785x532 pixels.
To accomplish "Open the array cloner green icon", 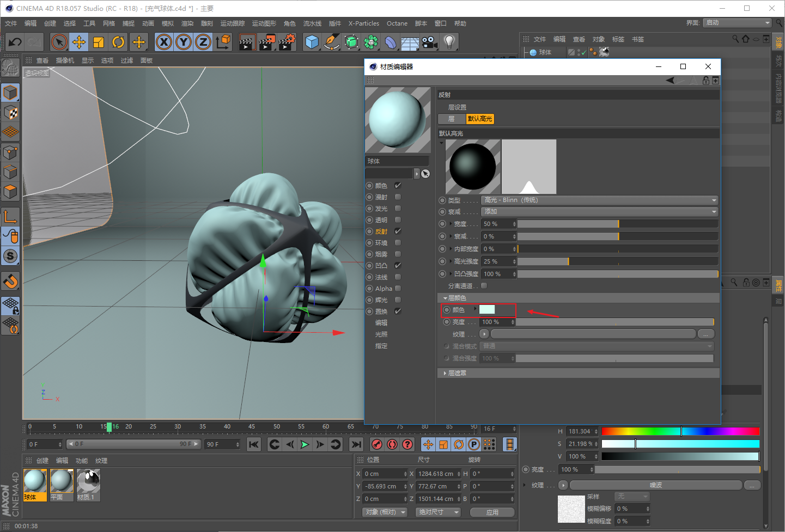I will coord(371,42).
